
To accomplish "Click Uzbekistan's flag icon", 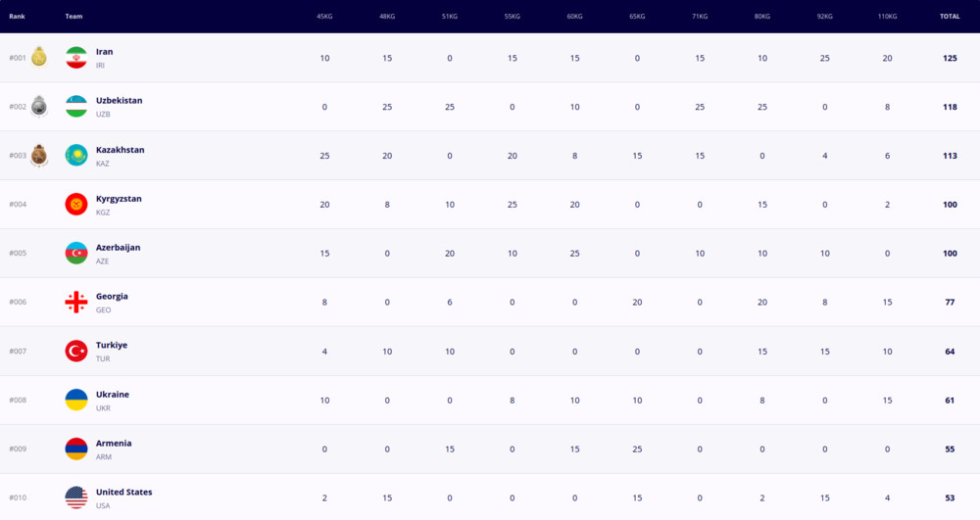I will (x=76, y=106).
